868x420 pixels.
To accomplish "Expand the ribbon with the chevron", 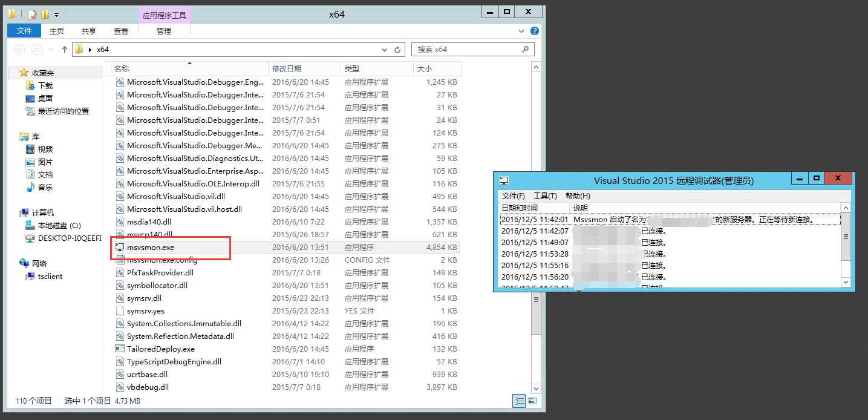I will click(x=521, y=31).
